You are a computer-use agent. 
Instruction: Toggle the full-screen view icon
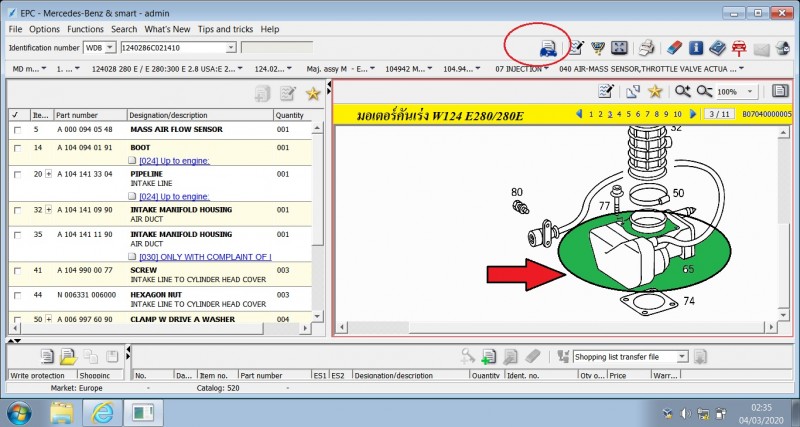pyautogui.click(x=619, y=48)
